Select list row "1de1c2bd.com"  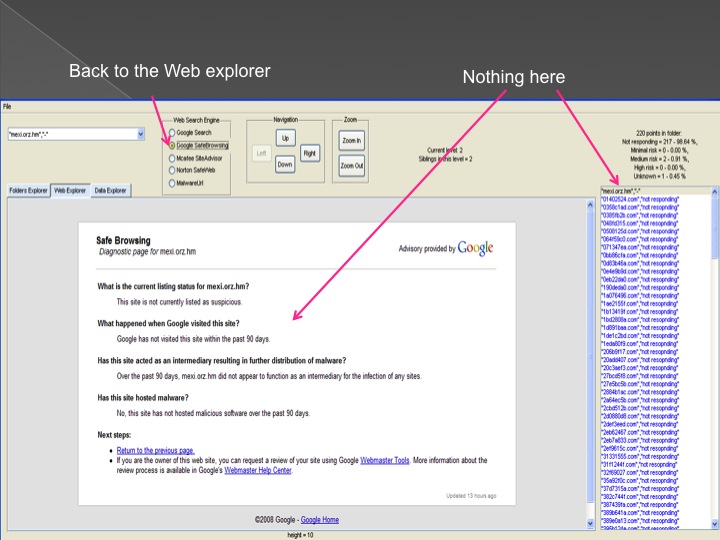tap(656, 336)
